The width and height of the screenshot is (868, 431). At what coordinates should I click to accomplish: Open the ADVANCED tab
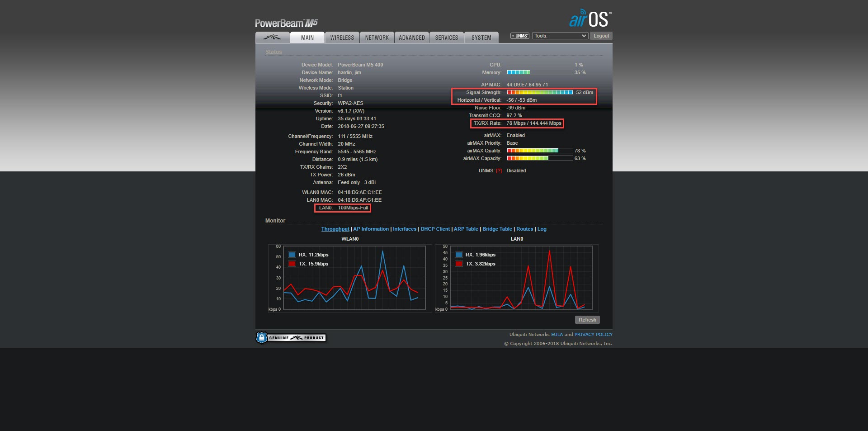[411, 38]
